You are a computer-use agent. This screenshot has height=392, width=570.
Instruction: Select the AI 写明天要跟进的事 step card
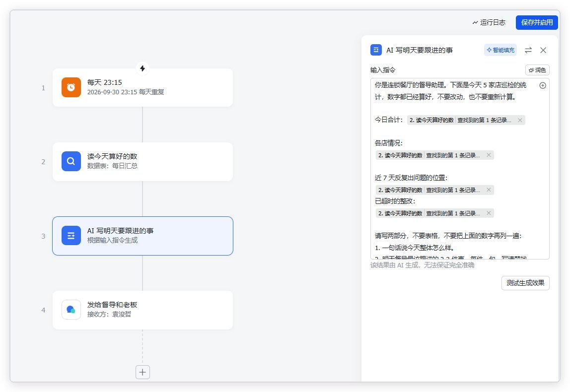click(x=142, y=236)
